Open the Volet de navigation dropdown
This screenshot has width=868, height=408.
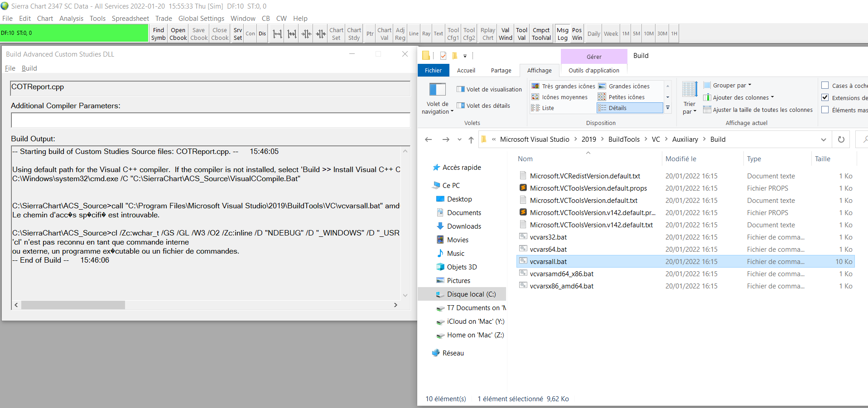pos(438,99)
